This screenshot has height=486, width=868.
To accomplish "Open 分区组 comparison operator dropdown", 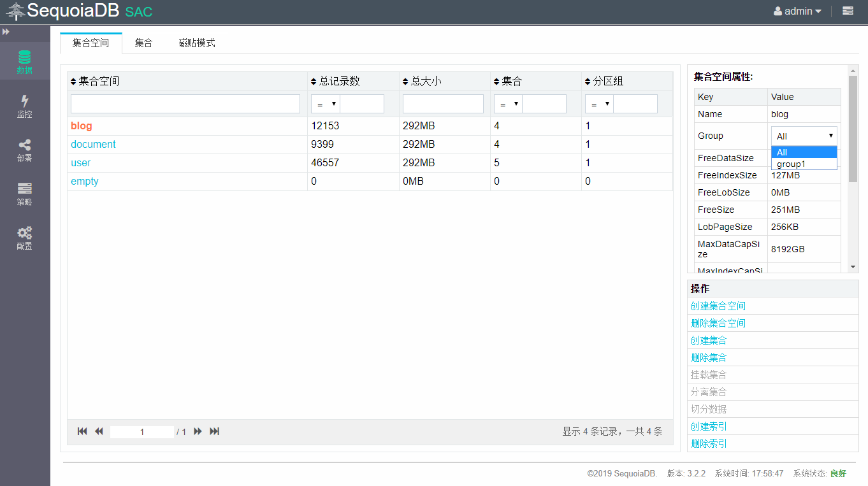I will [x=599, y=104].
